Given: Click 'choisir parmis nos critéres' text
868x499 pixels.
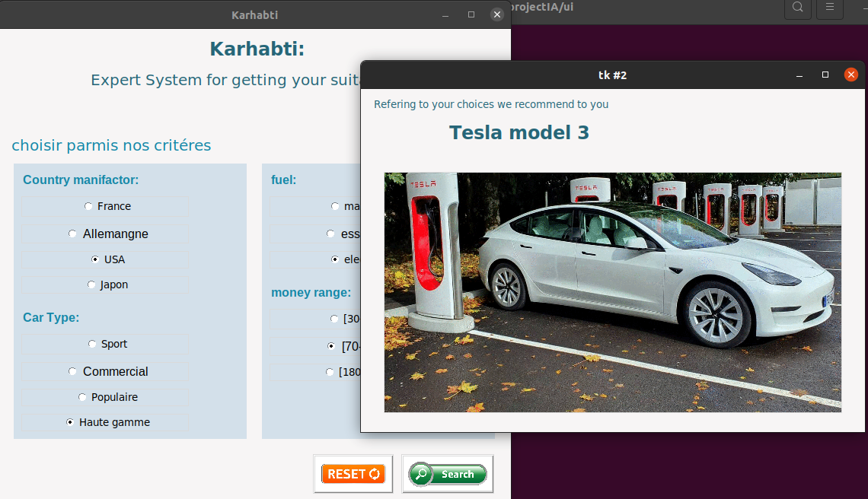Looking at the screenshot, I should pyautogui.click(x=111, y=145).
